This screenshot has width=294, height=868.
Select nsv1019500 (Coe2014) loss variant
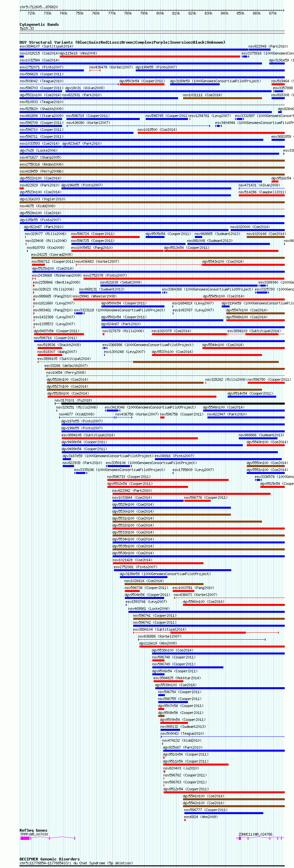tap(211, 133)
